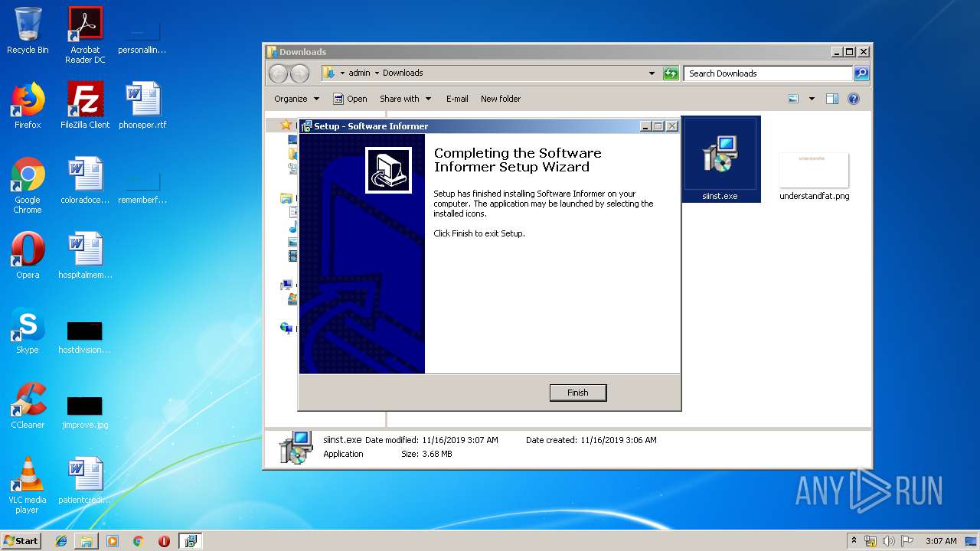Toggle the preview pane button
The image size is (980, 551).
click(x=832, y=99)
